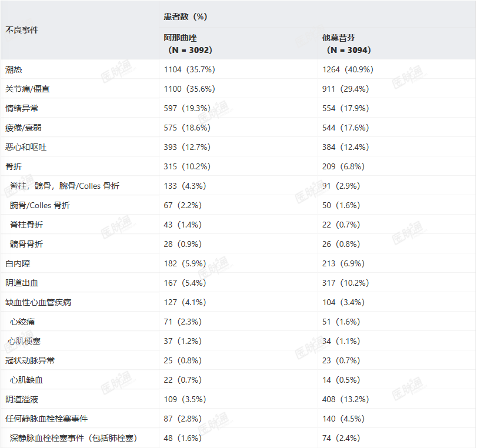
Task: Select the 任何静脉血栓栓塞事件 row label
Action: click(46, 419)
